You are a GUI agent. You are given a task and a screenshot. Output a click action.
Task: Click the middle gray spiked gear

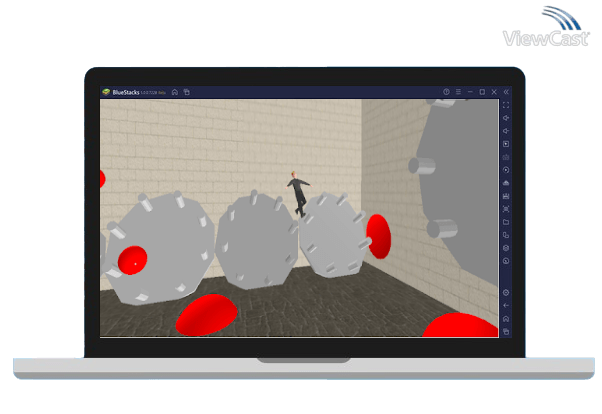[256, 240]
